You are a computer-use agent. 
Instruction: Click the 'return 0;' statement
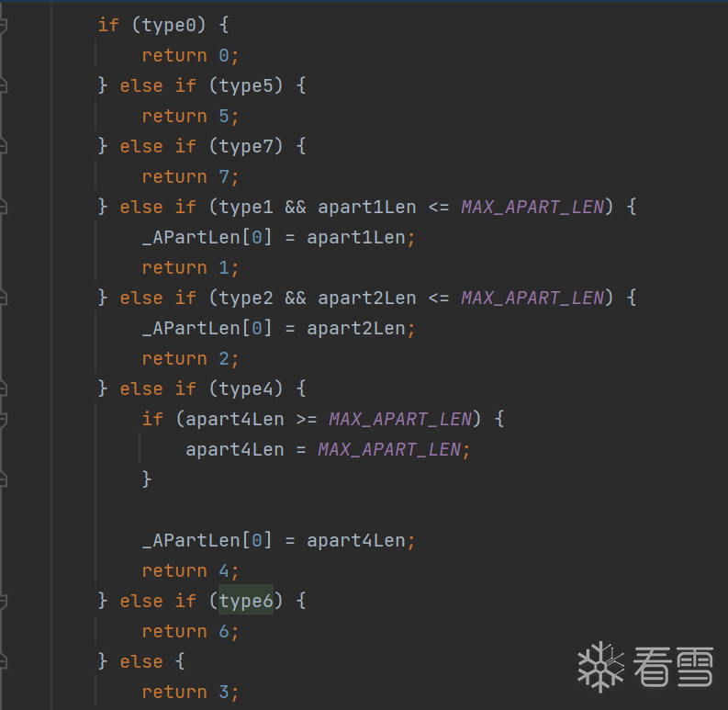pos(190,55)
